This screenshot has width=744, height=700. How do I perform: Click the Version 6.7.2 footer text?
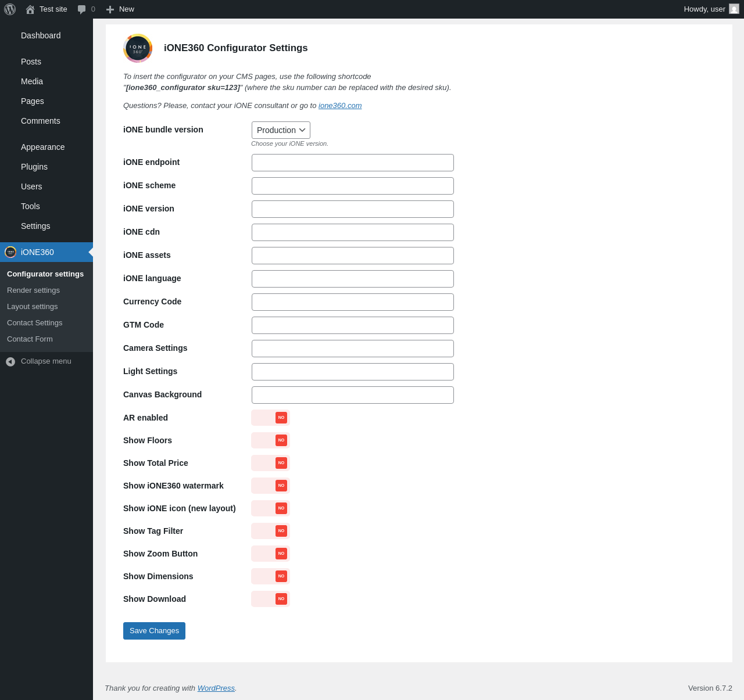point(710,688)
